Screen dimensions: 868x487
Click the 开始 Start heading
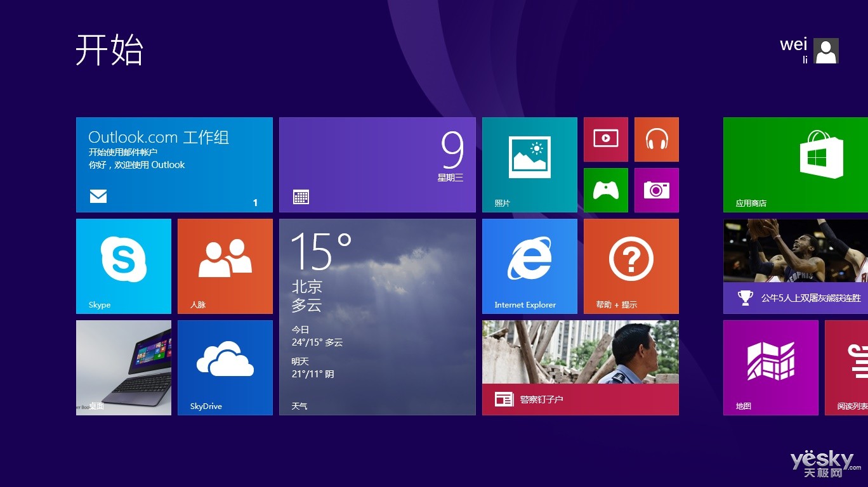coord(110,49)
